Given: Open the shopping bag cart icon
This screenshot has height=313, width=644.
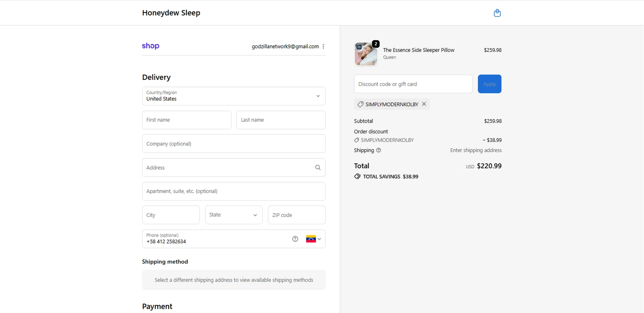Looking at the screenshot, I should pos(497,13).
